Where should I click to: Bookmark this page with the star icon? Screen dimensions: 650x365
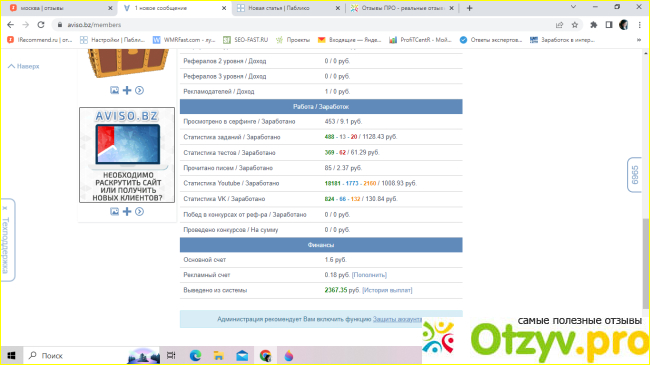(575, 25)
